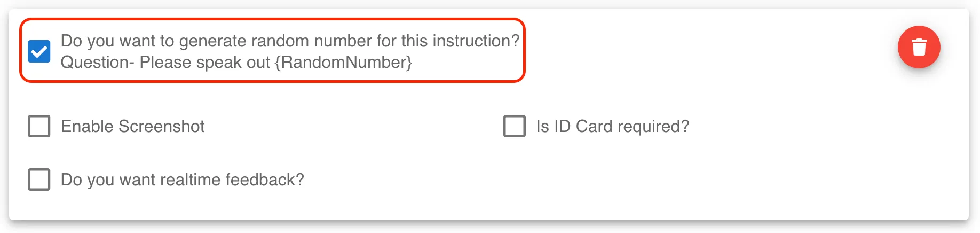980x233 pixels.
Task: Click the word 'Question-' on the second line
Action: (x=98, y=62)
